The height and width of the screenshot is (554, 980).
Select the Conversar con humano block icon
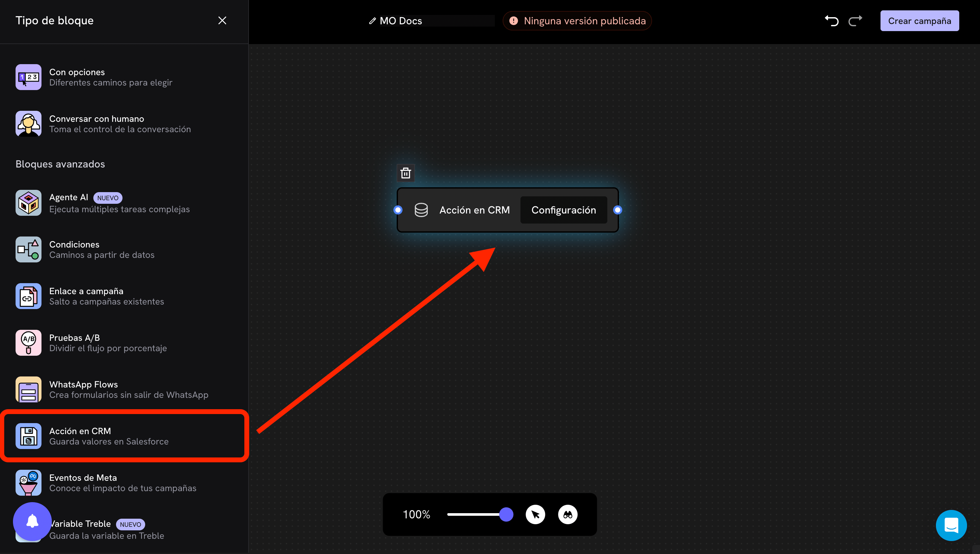click(x=29, y=124)
